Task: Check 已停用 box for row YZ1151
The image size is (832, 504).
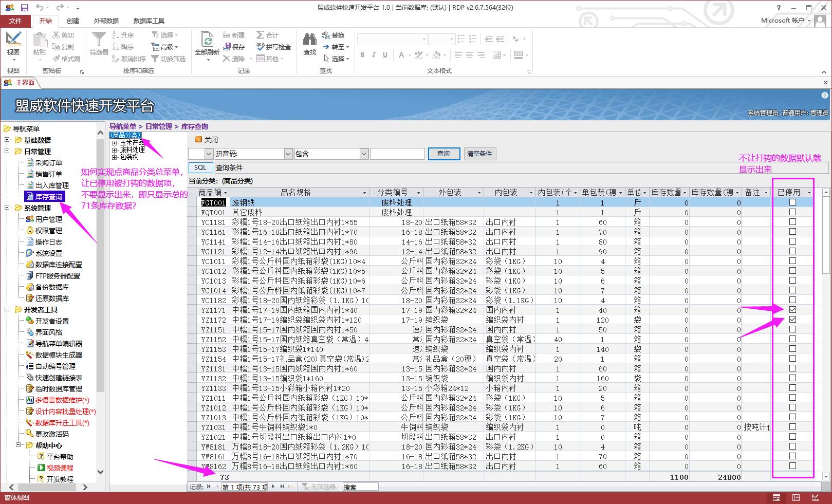Action: tap(792, 329)
